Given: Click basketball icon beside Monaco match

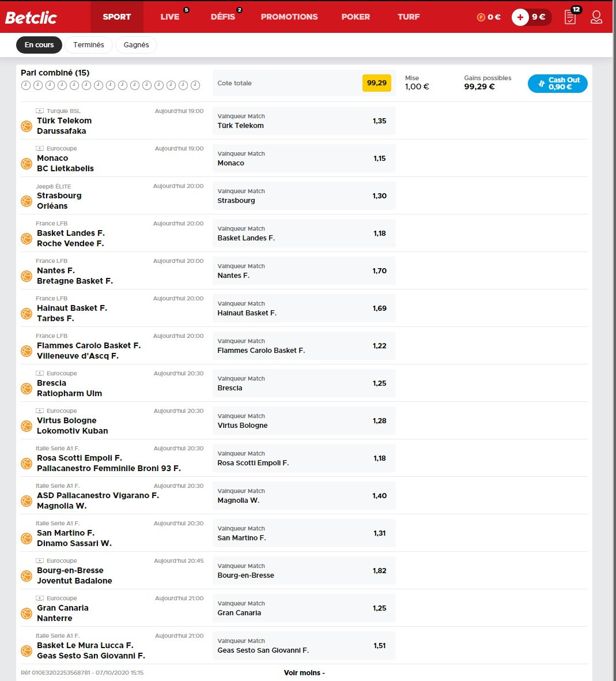Looking at the screenshot, I should (x=27, y=164).
